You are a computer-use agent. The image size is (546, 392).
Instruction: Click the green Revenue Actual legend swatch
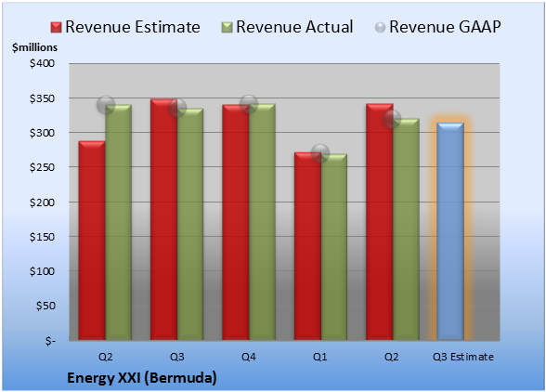pyautogui.click(x=227, y=27)
